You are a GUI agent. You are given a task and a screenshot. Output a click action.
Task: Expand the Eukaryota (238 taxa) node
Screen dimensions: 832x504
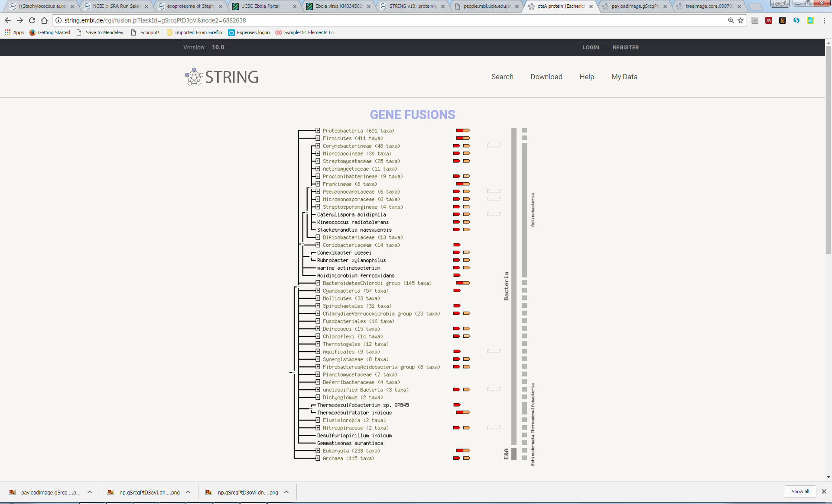point(318,451)
